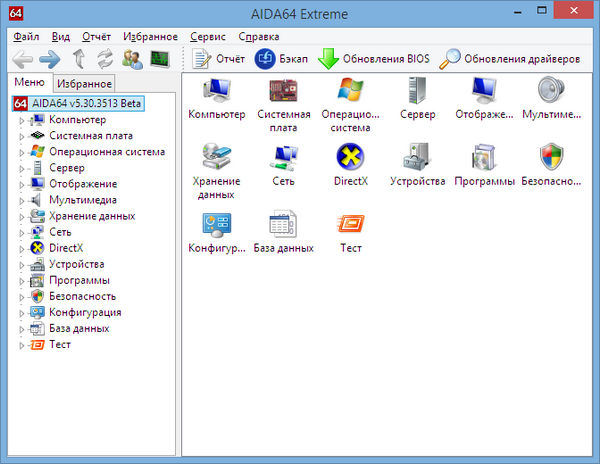Image resolution: width=600 pixels, height=464 pixels.
Task: Click the Обновления драйверов toolbar button
Action: click(510, 59)
